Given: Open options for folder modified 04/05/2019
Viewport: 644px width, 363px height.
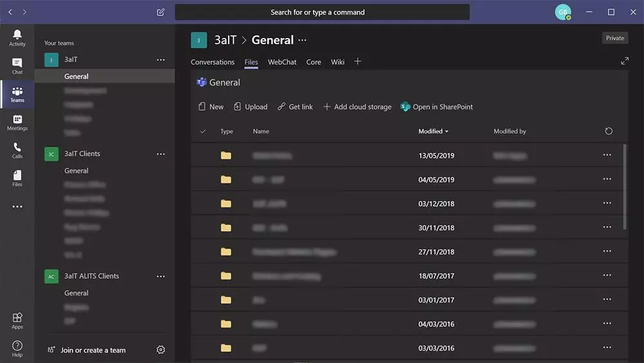Looking at the screenshot, I should pyautogui.click(x=607, y=179).
